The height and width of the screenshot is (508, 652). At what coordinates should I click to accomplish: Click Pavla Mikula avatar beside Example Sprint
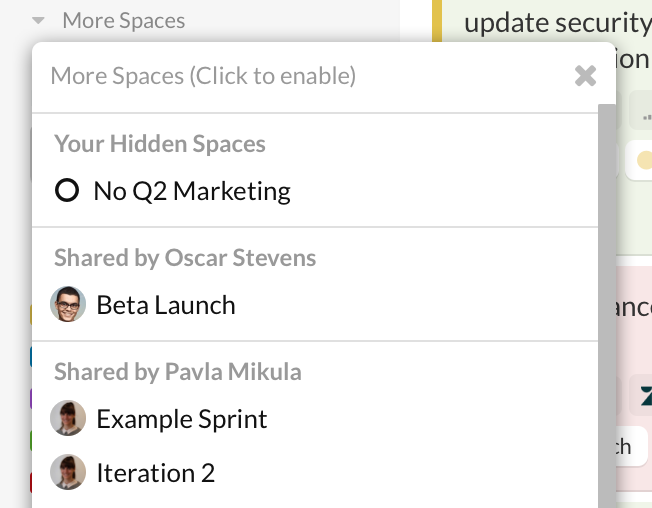pyautogui.click(x=68, y=418)
